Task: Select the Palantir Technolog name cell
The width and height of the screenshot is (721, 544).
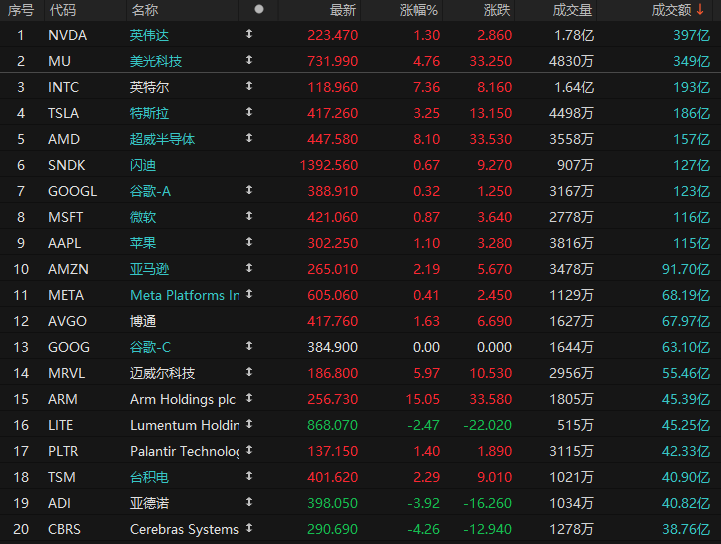Action: pos(184,451)
